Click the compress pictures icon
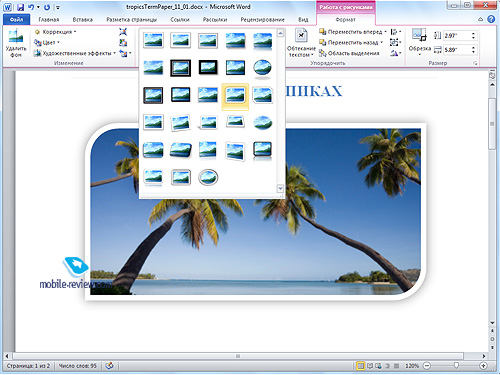 (123, 32)
